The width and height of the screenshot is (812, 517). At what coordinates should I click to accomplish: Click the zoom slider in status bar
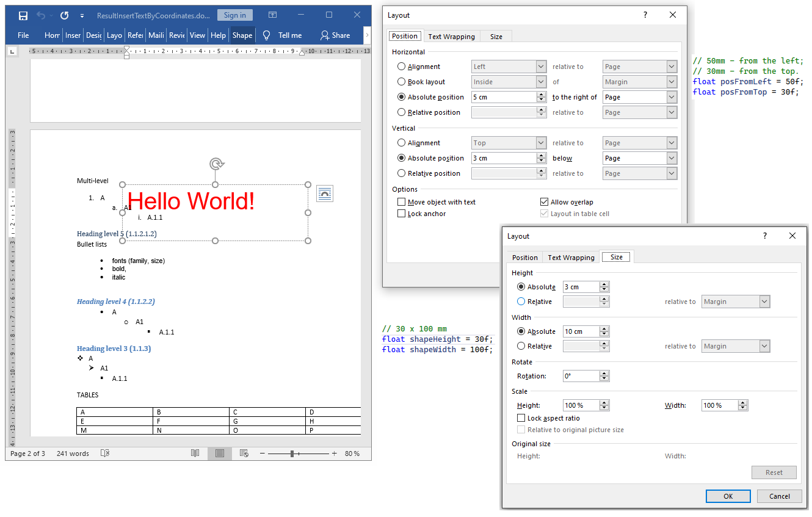292,454
